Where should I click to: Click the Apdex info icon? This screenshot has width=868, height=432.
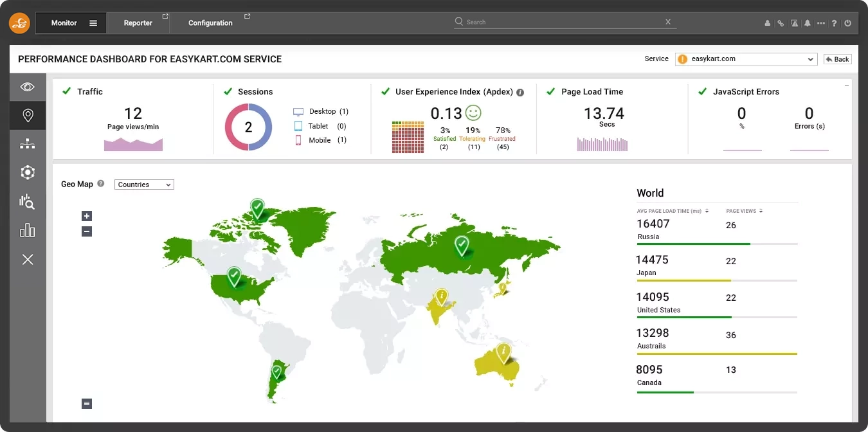520,93
